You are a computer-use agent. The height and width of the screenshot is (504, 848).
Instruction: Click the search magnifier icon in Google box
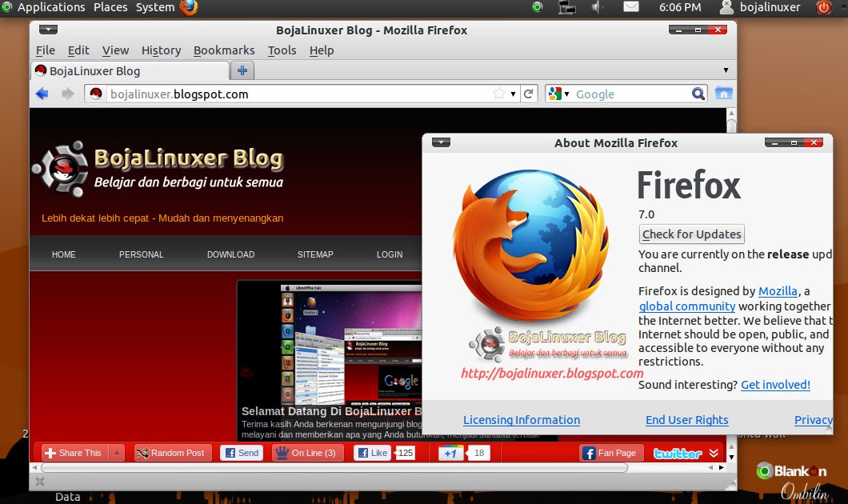click(698, 94)
